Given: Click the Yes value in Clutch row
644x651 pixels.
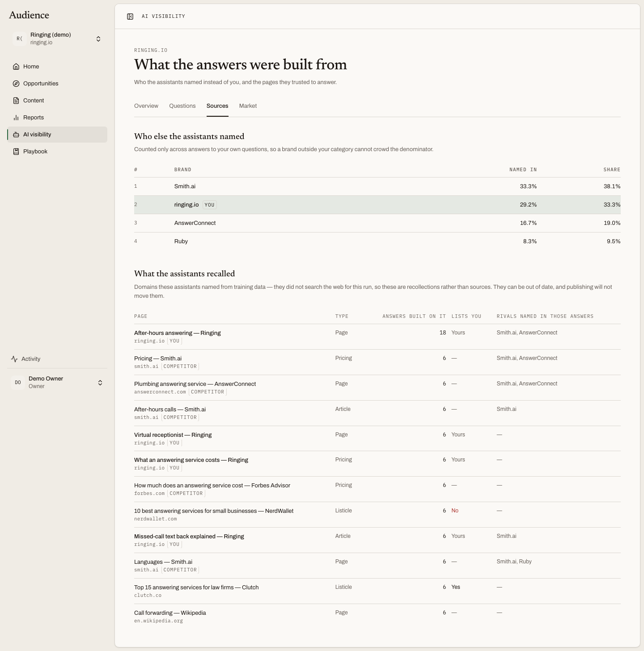Looking at the screenshot, I should click(456, 587).
